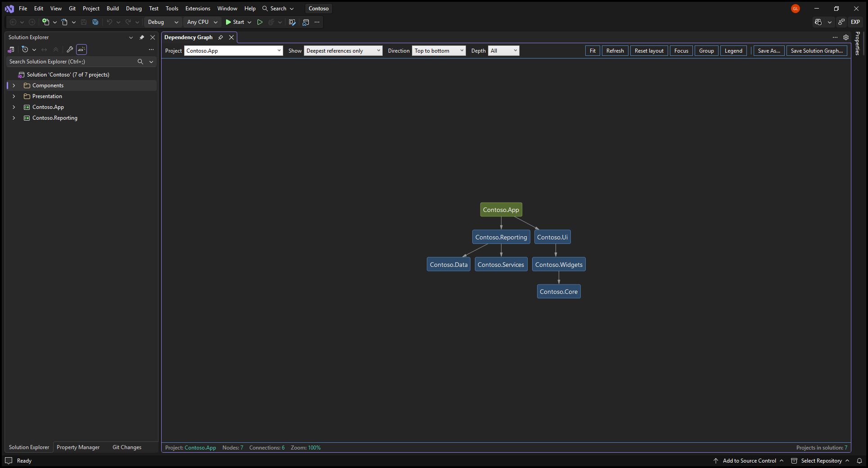868x468 pixels.
Task: Open the Dependency Graph settings gear
Action: [x=846, y=37]
